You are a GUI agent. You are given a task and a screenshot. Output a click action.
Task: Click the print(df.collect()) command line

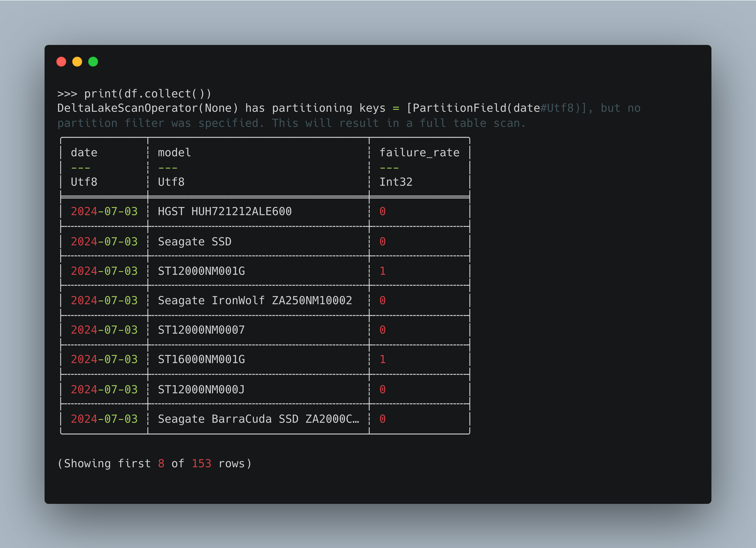pyautogui.click(x=148, y=94)
